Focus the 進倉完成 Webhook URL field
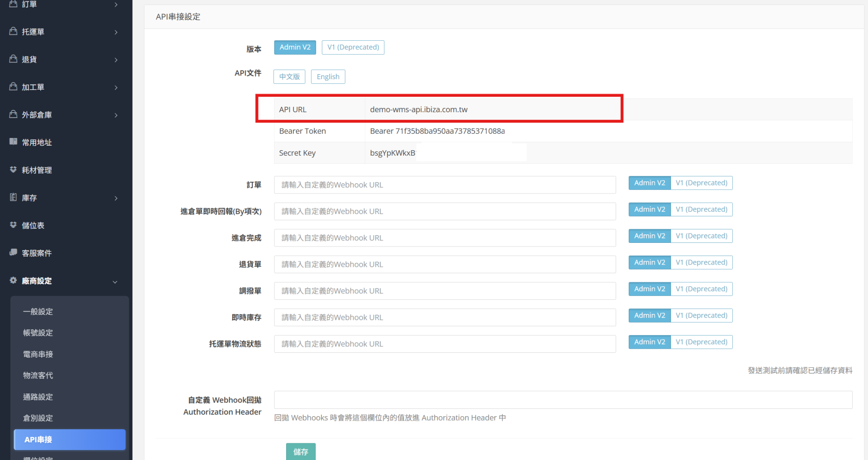This screenshot has width=868, height=460. 445,238
